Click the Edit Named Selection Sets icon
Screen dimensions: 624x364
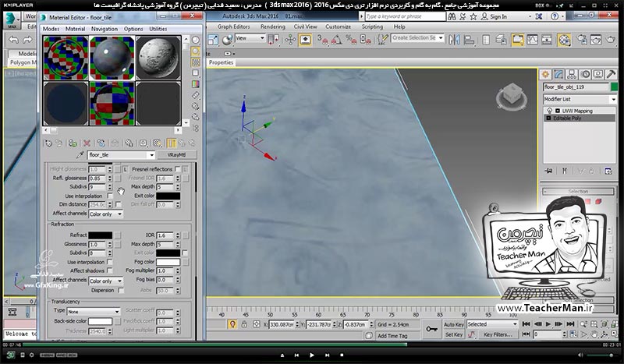click(x=383, y=40)
